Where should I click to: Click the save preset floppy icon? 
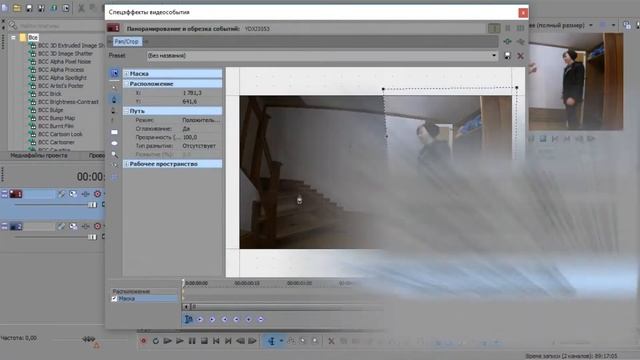pyautogui.click(x=507, y=56)
